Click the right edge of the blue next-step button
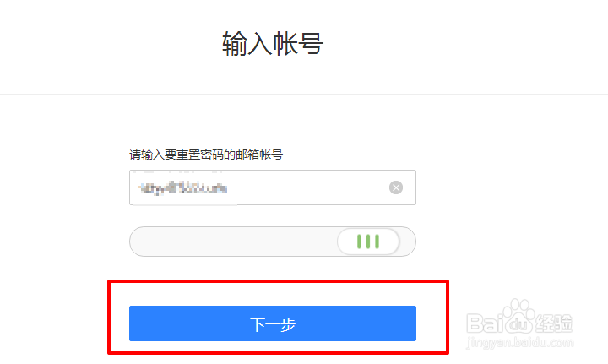608x364 pixels. (x=412, y=323)
